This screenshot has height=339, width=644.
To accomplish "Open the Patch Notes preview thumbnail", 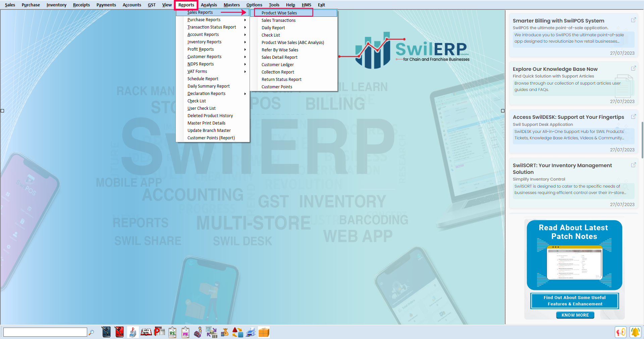I will 575,263.
